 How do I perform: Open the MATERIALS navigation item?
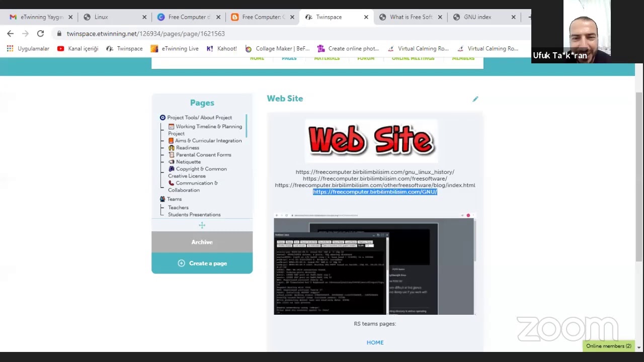327,59
